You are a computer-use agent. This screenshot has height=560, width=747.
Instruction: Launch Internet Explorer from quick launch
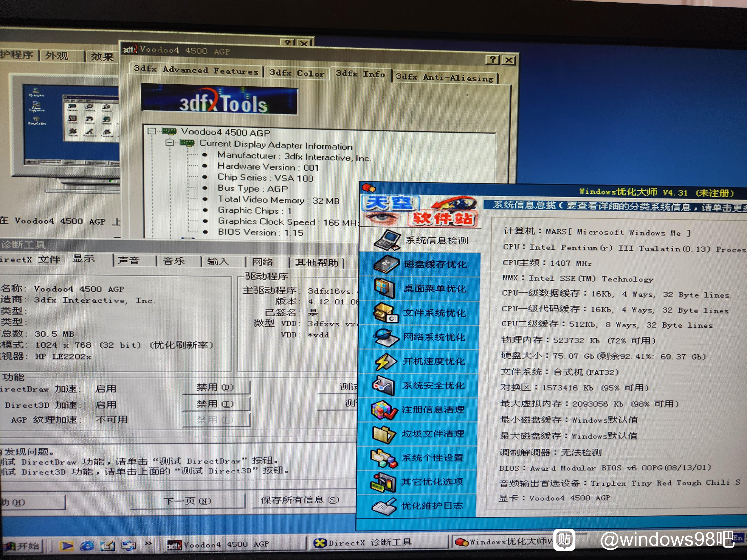(87, 545)
